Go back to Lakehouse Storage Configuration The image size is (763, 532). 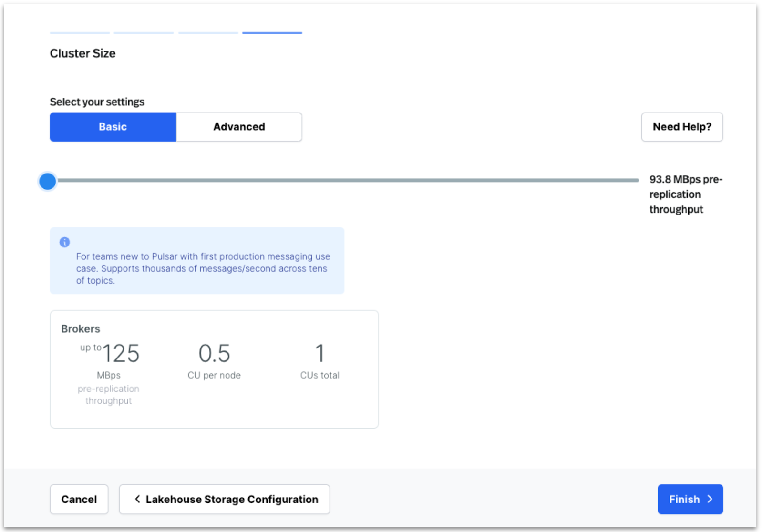click(224, 499)
